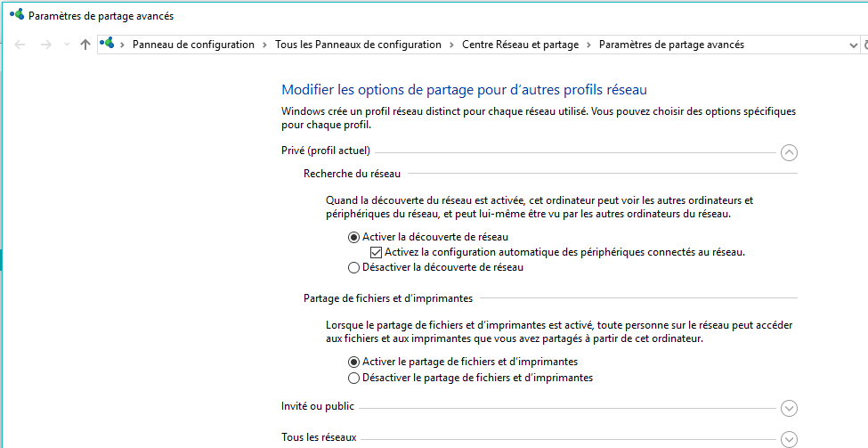Screen dimensions: 868x448
Task: Expand the Tous les réseaux section
Action: coord(788,438)
